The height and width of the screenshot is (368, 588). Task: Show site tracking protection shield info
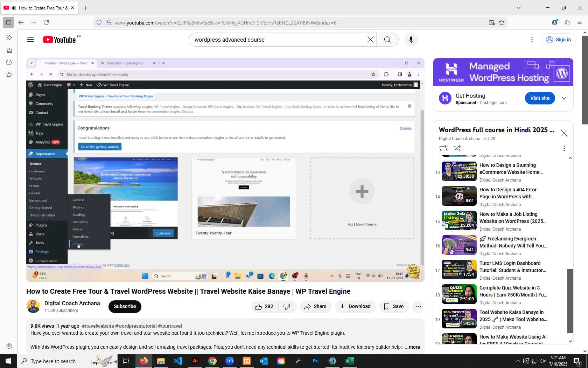(x=99, y=22)
